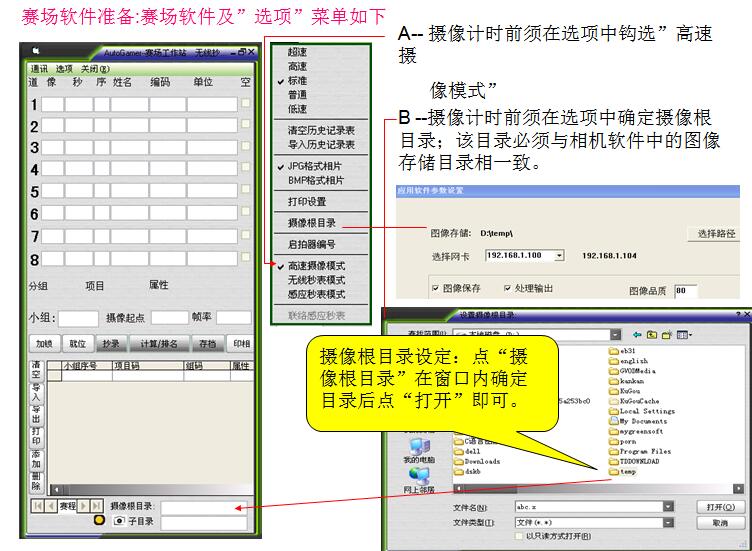Select the temp folder
Image resolution: width=752 pixels, height=551 pixels.
pos(623,472)
